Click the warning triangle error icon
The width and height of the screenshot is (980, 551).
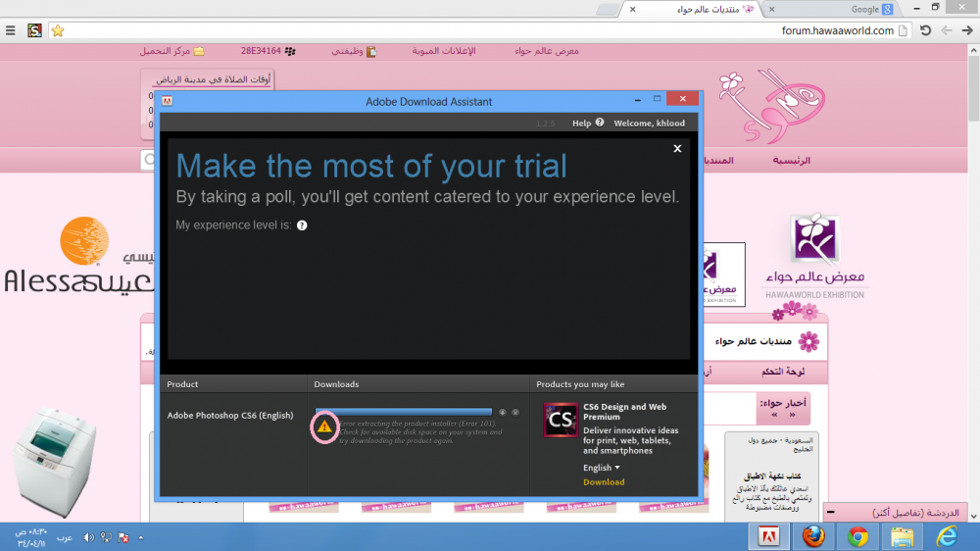(x=324, y=426)
